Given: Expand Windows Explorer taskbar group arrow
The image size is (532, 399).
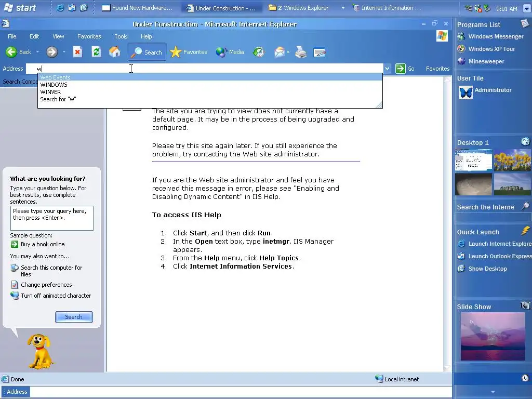Looking at the screenshot, I should [343, 8].
